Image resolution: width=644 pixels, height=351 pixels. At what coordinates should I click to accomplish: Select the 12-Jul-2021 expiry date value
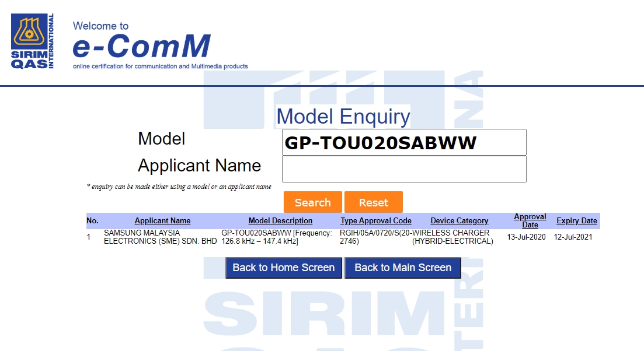573,237
